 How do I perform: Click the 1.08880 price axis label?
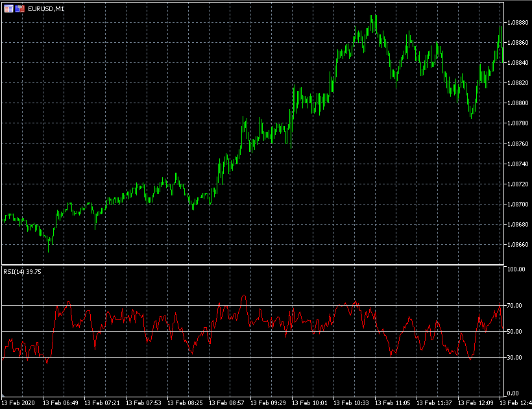[x=518, y=23]
